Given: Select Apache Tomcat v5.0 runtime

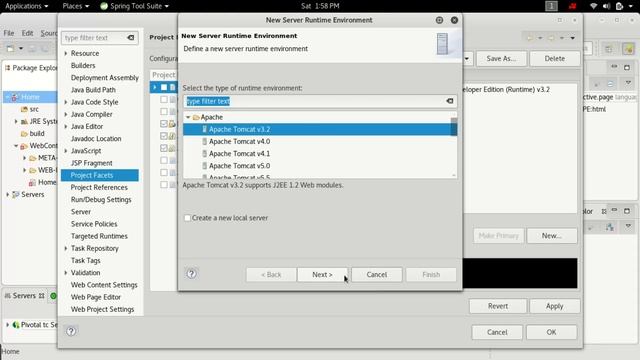Looking at the screenshot, I should (x=239, y=166).
